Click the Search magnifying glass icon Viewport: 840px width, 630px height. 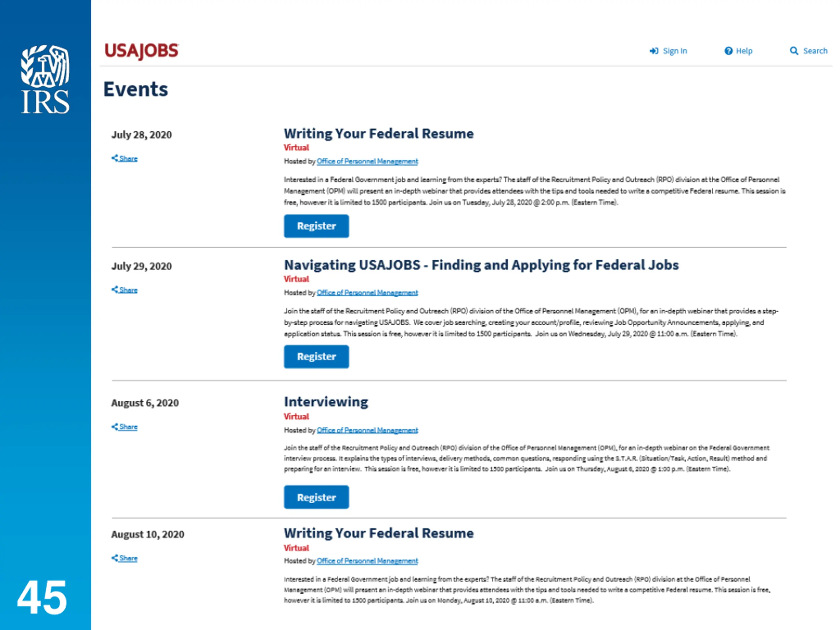pyautogui.click(x=794, y=51)
